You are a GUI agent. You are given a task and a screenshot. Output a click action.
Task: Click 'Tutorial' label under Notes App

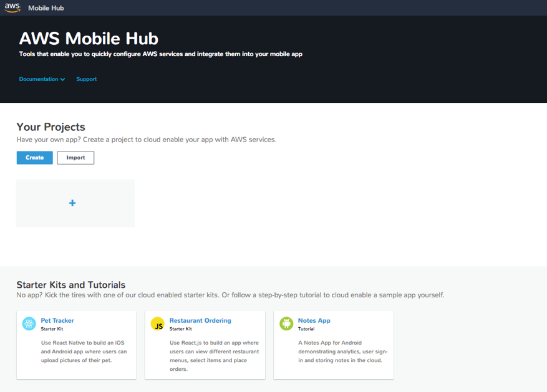pyautogui.click(x=306, y=329)
